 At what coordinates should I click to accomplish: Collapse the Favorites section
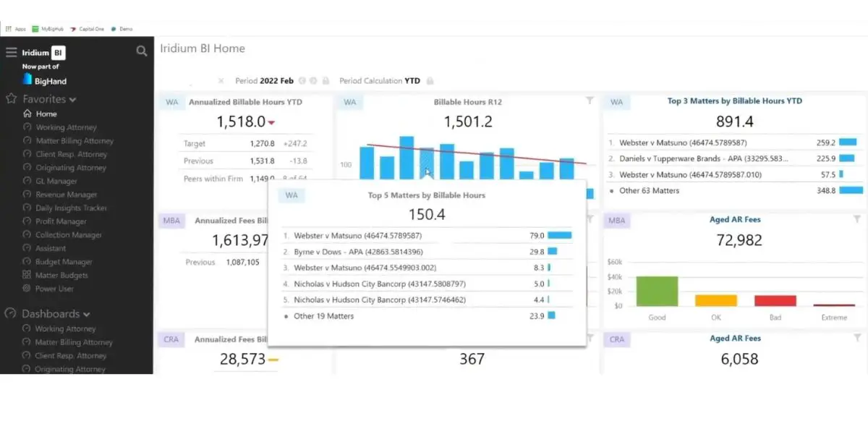pos(73,100)
